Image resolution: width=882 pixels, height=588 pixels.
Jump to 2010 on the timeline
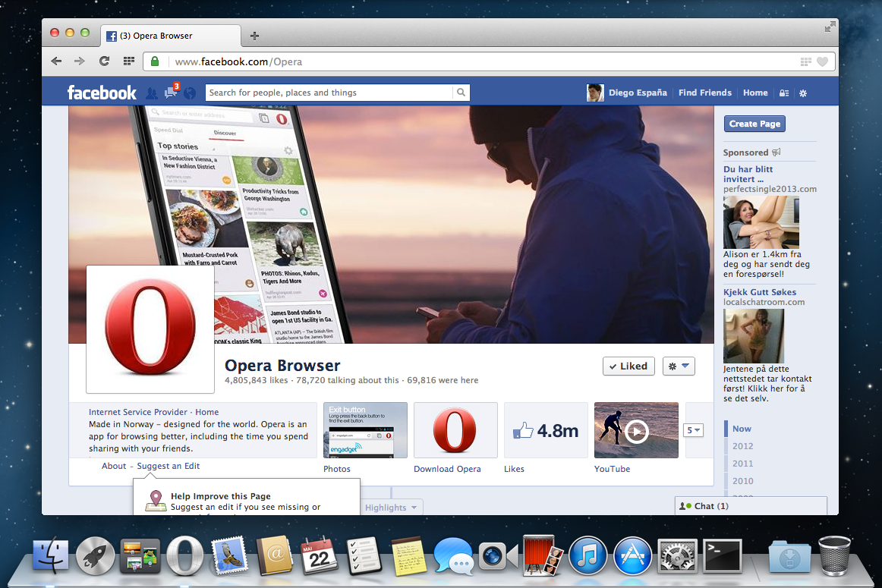pos(742,481)
